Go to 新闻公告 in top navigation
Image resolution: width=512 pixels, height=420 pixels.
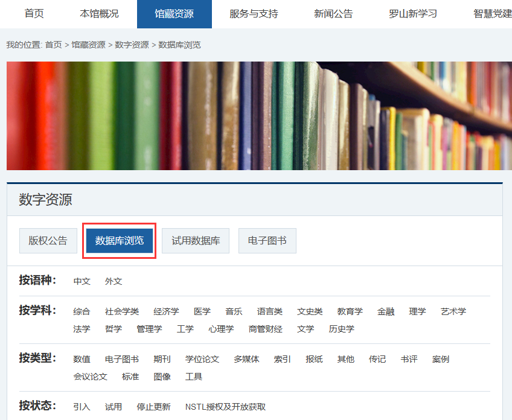[x=333, y=14]
